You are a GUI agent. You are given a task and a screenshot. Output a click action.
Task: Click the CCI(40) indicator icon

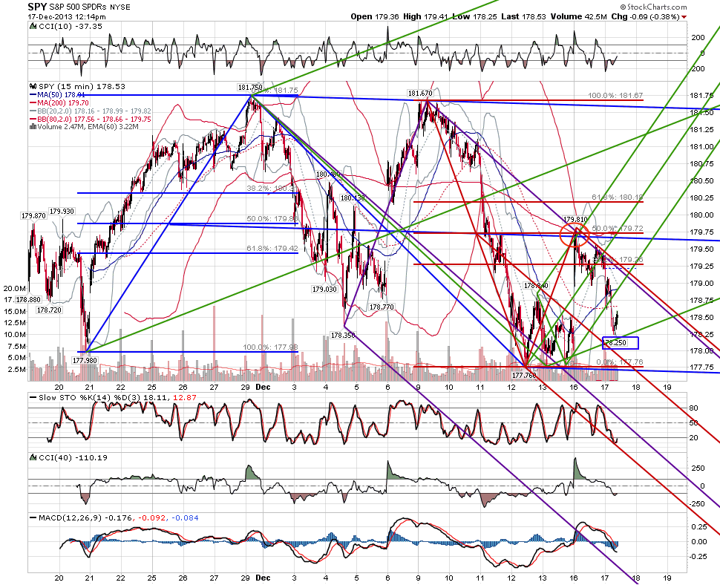click(x=33, y=457)
